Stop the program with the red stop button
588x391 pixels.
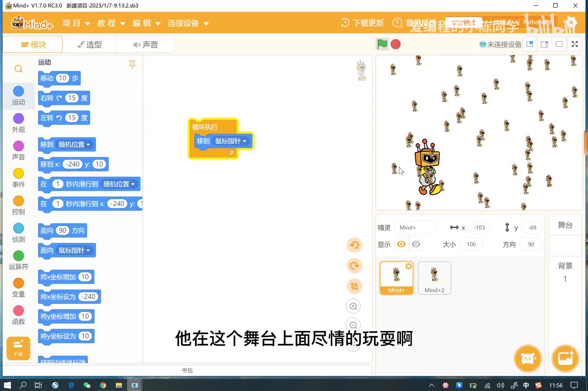coord(396,44)
